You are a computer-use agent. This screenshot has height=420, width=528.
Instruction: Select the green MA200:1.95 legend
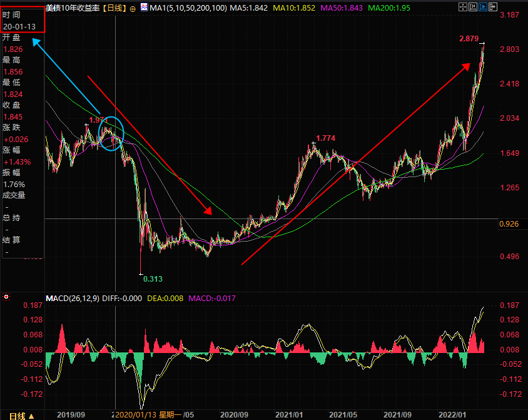pos(389,8)
